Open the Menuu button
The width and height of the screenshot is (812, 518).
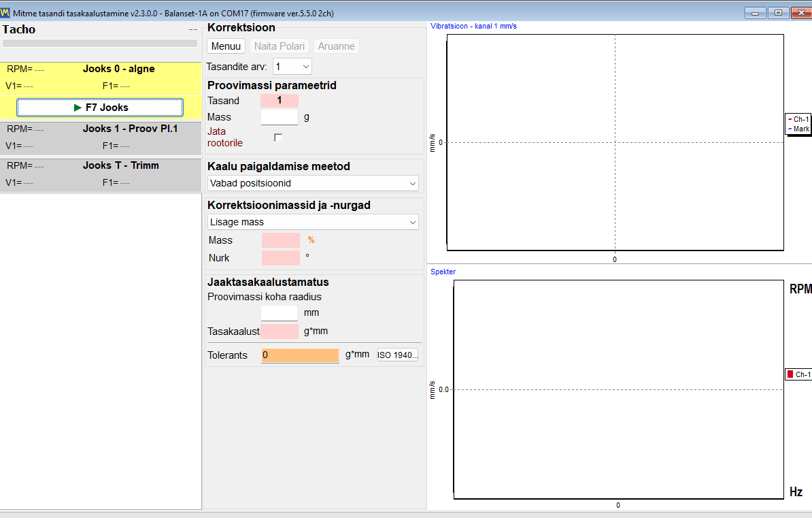[226, 46]
